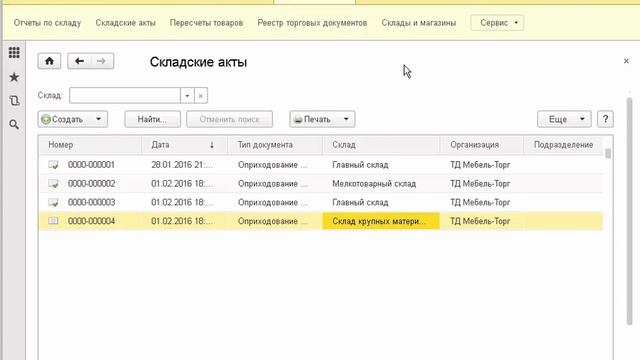Open the Сервис dropdown
Screen dimensions: 640x360
pos(497,23)
